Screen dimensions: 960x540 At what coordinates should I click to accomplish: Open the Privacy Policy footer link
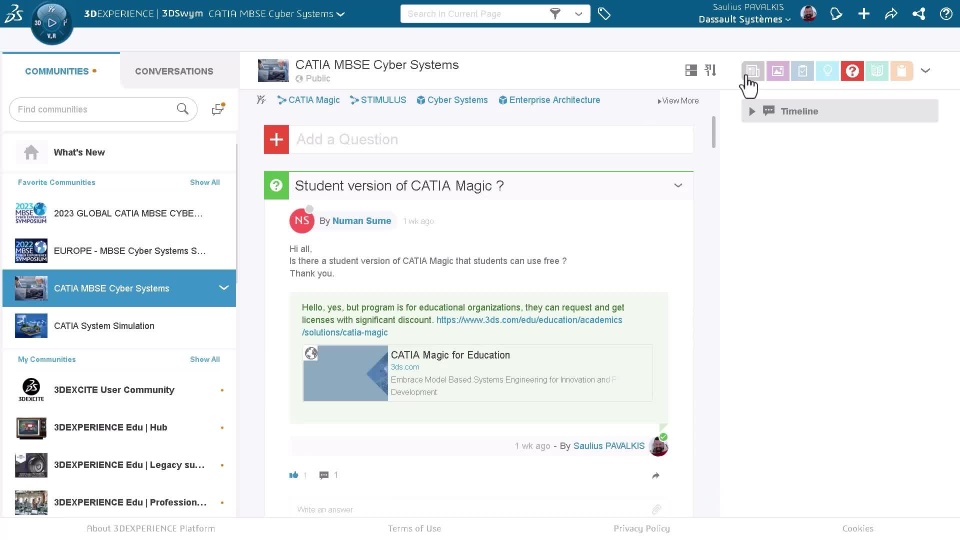pyautogui.click(x=642, y=528)
